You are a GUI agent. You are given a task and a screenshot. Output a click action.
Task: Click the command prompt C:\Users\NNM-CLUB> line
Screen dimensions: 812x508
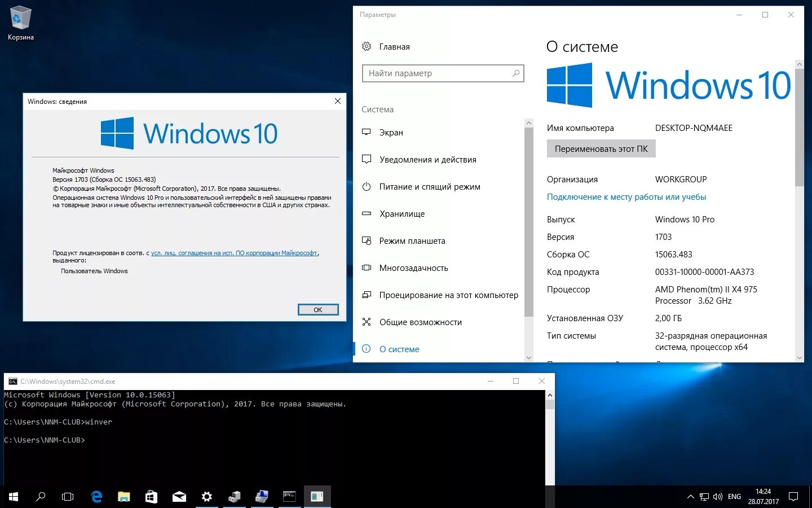click(x=45, y=440)
